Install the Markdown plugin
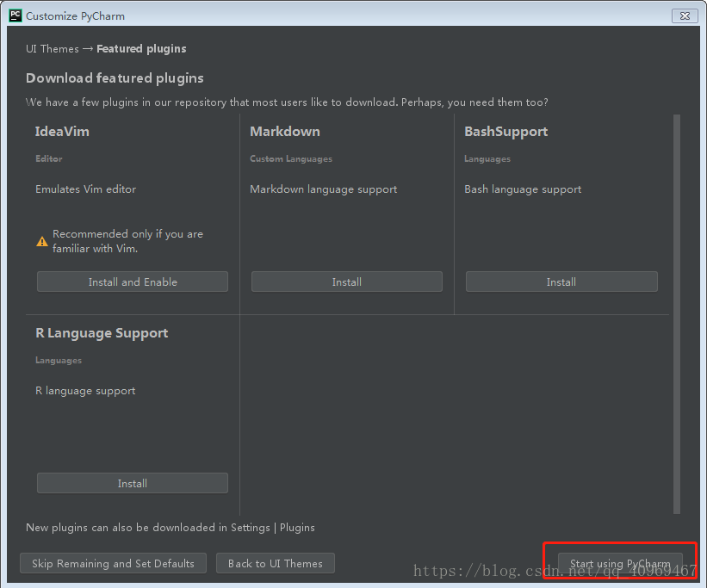Image resolution: width=707 pixels, height=588 pixels. [347, 282]
